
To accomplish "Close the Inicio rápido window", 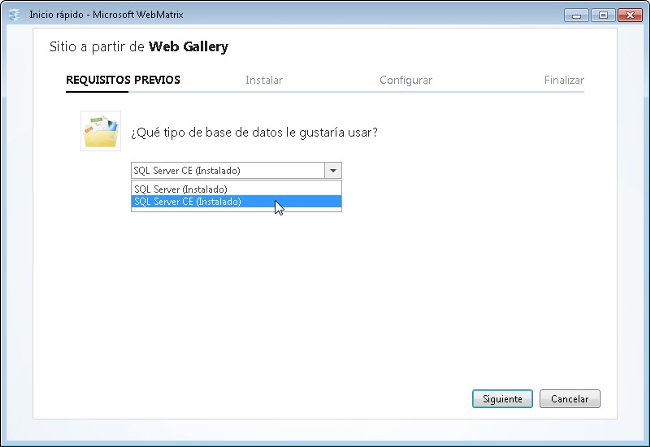I will (630, 15).
